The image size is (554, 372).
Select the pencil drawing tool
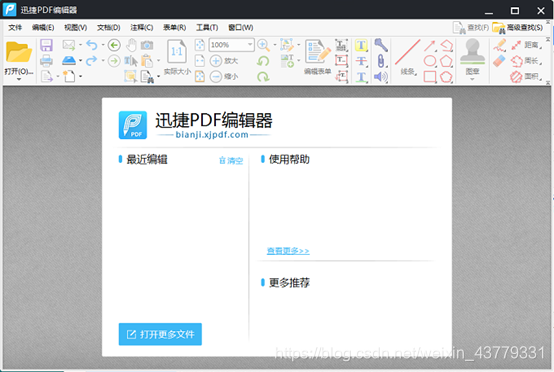click(500, 45)
